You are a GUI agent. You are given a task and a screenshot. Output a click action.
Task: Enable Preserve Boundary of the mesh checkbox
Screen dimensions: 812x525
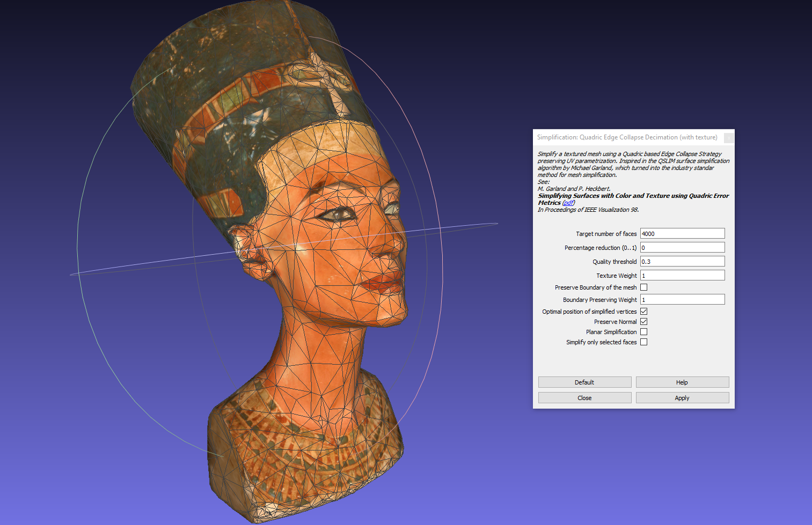pyautogui.click(x=643, y=287)
